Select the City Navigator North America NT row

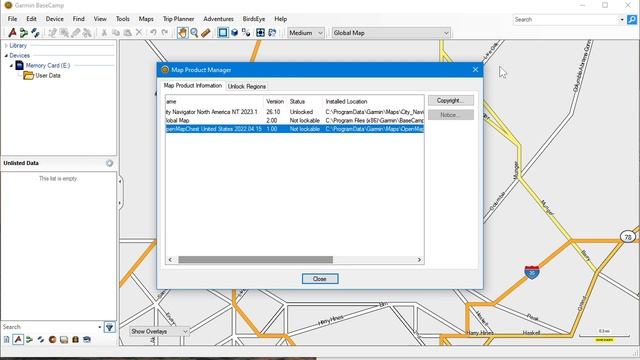coord(295,112)
